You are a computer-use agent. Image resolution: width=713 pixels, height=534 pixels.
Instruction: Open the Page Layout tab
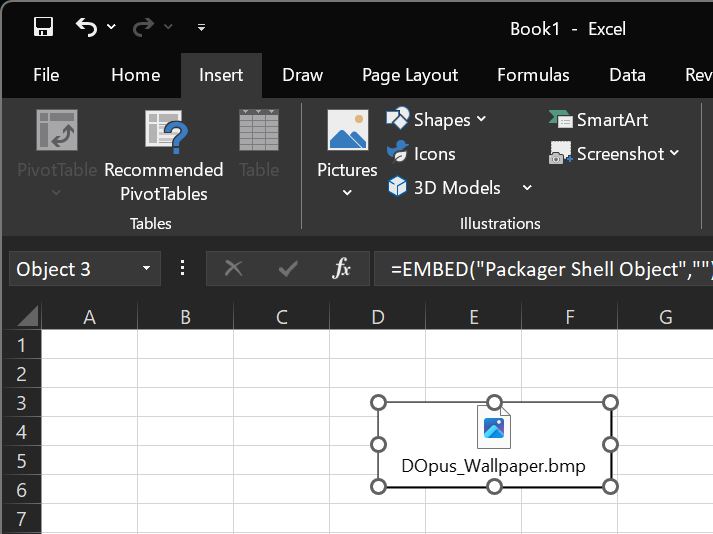[410, 76]
